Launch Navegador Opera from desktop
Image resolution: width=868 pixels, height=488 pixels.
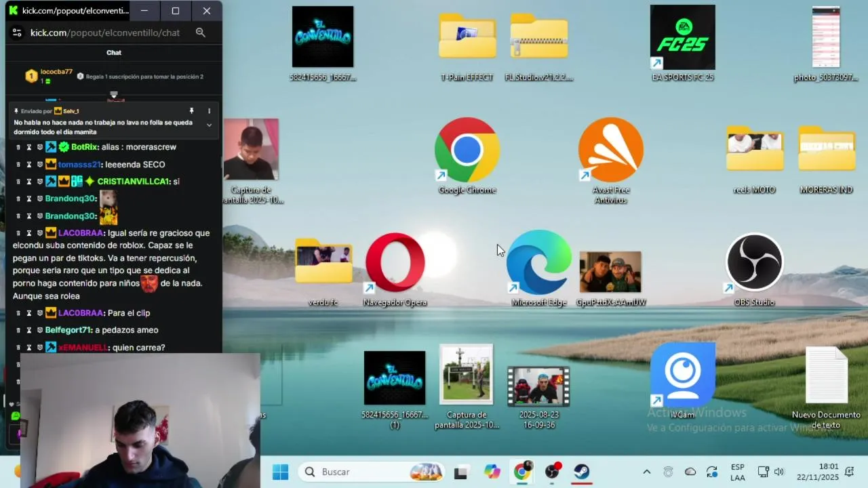(x=395, y=269)
